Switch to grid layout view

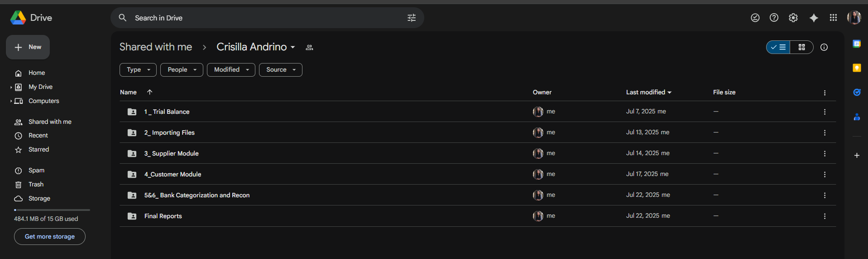(801, 47)
